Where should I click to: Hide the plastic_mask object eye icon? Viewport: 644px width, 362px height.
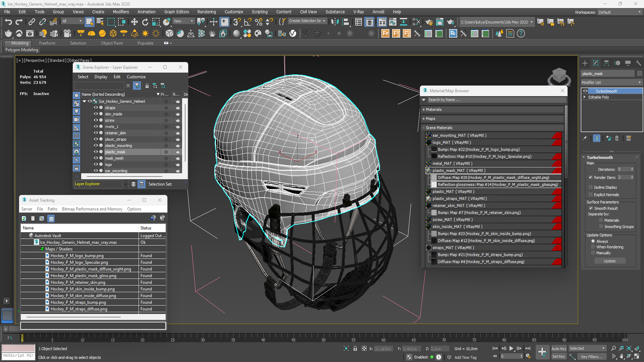point(96,152)
